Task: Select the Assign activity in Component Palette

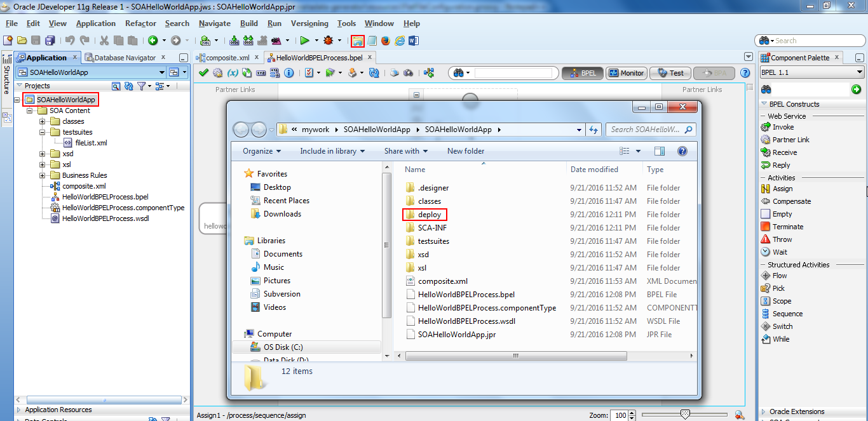Action: click(x=781, y=189)
